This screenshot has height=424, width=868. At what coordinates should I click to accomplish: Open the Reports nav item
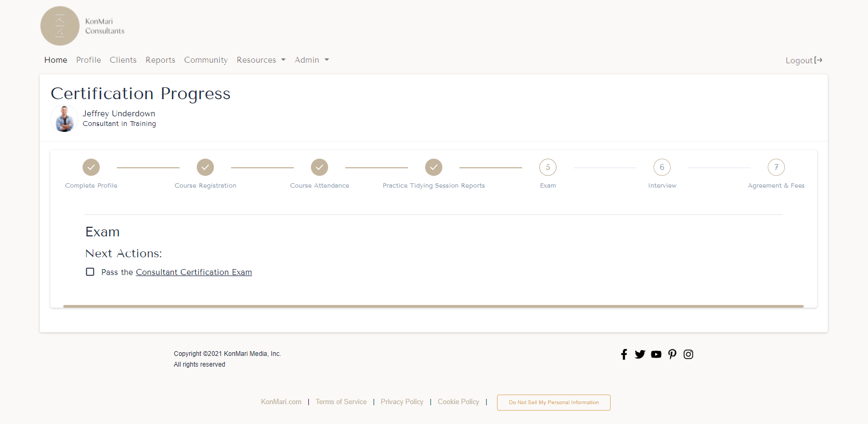160,60
